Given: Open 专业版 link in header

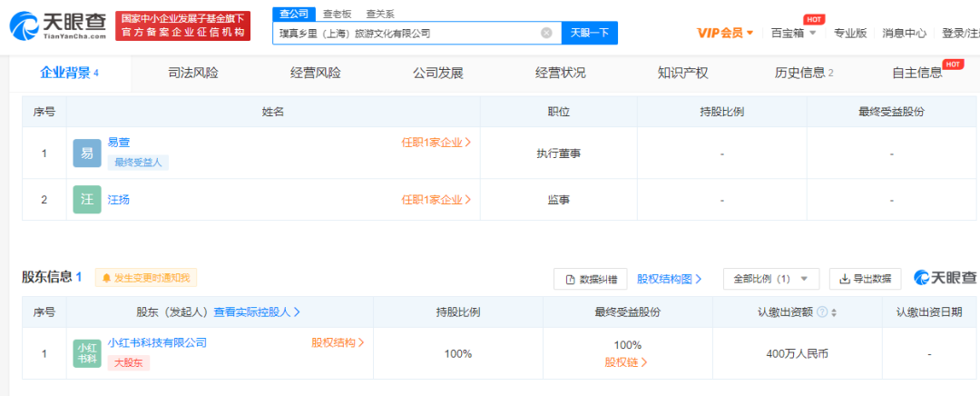Looking at the screenshot, I should [850, 34].
